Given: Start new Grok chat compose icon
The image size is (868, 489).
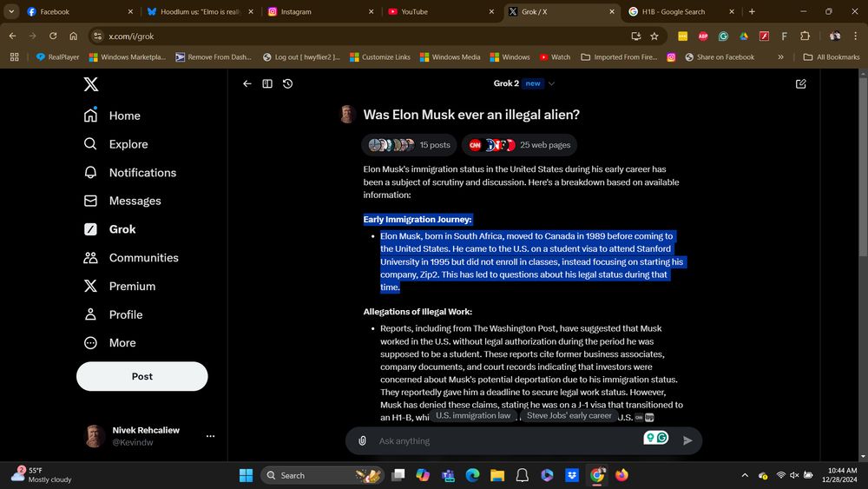Looking at the screenshot, I should [800, 83].
